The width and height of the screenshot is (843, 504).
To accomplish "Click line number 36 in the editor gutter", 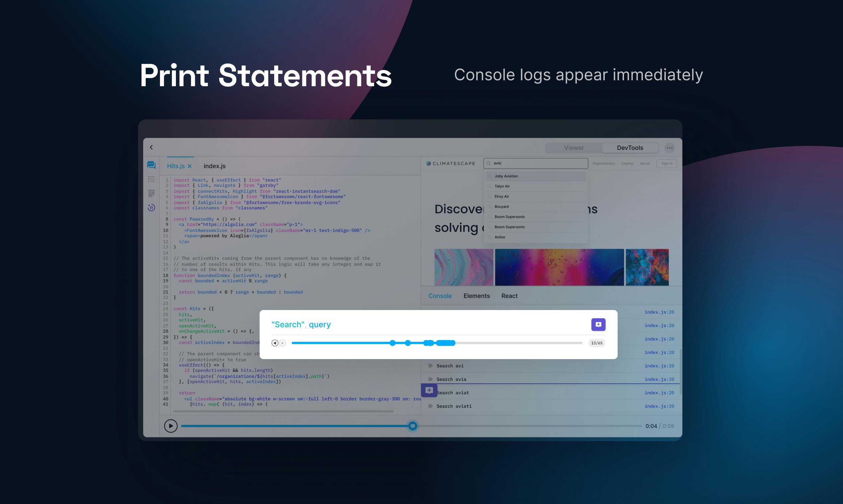I will (x=166, y=376).
